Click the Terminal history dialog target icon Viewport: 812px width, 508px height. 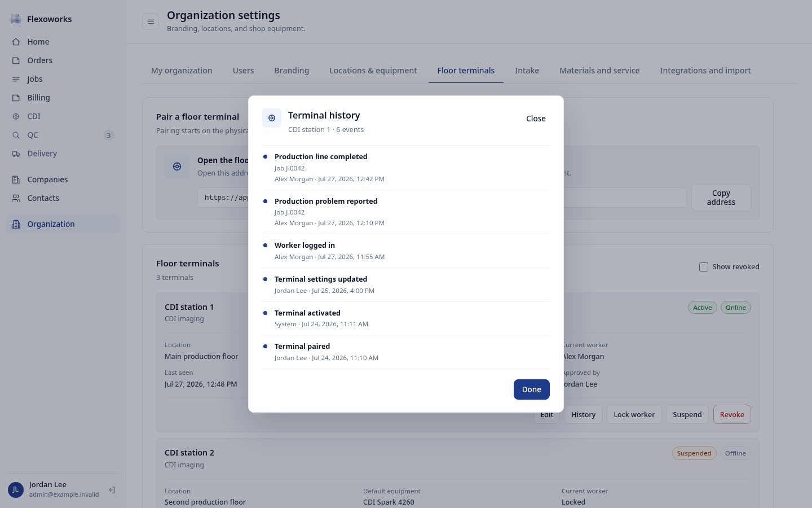point(272,119)
